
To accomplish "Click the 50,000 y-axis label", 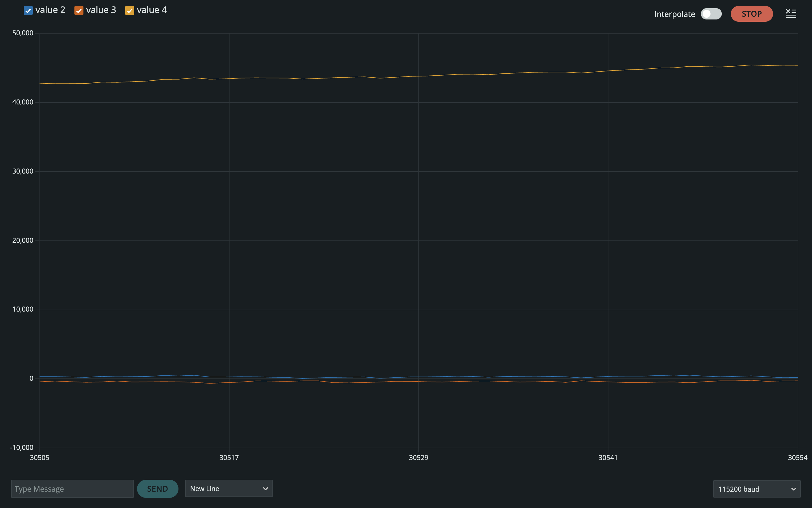I will coord(23,33).
